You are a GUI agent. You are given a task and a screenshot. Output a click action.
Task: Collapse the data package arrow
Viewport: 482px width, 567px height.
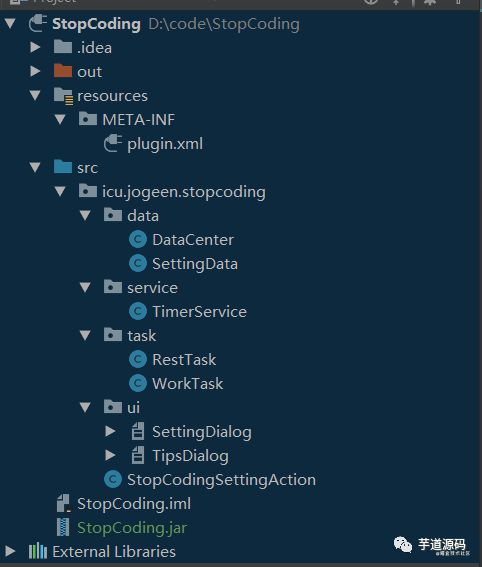(x=85, y=216)
